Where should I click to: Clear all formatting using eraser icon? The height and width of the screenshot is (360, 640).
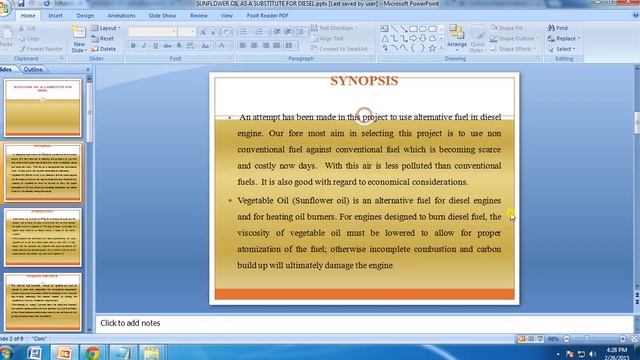pyautogui.click(x=227, y=32)
